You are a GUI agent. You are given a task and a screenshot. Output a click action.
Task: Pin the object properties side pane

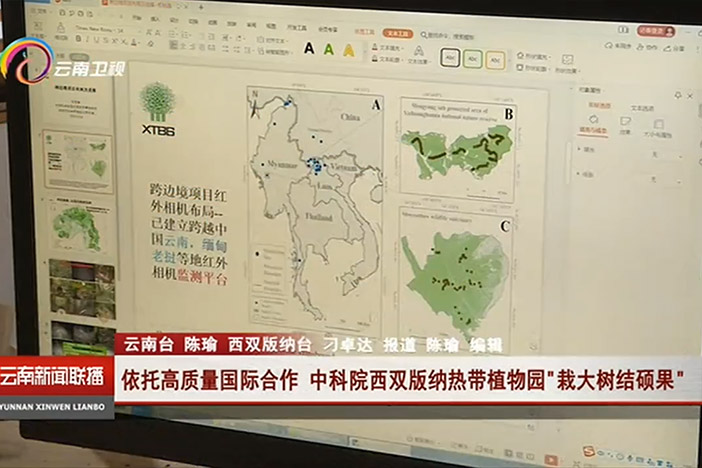click(x=677, y=97)
